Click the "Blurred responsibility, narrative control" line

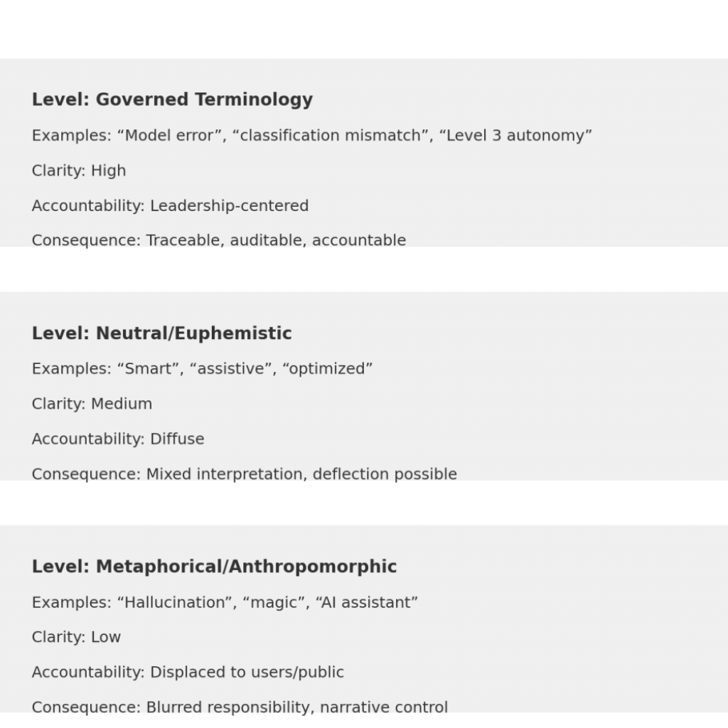240,707
